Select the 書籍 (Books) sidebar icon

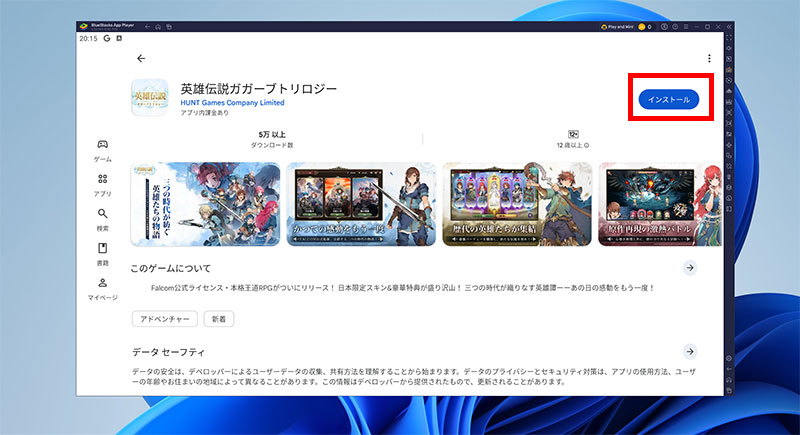(x=103, y=252)
